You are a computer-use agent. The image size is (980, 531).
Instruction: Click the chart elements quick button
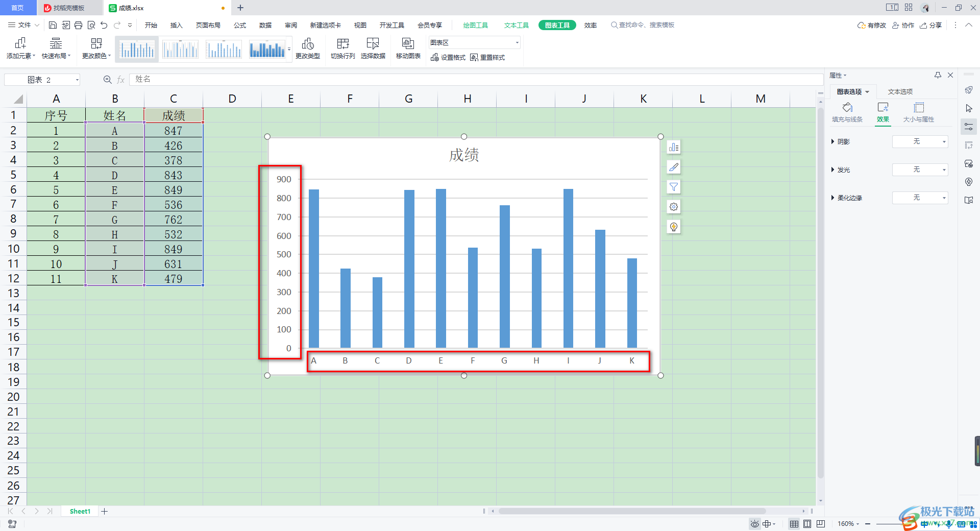[674, 148]
